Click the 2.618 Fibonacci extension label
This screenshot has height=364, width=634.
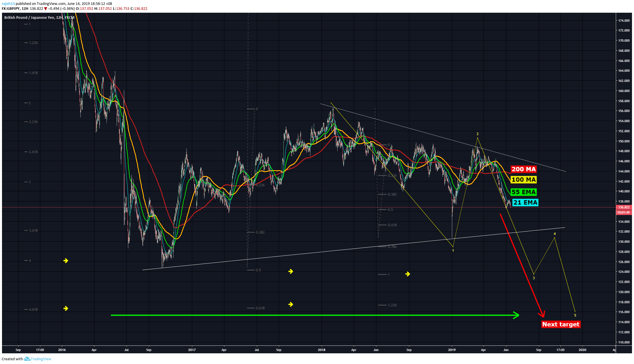point(33,152)
